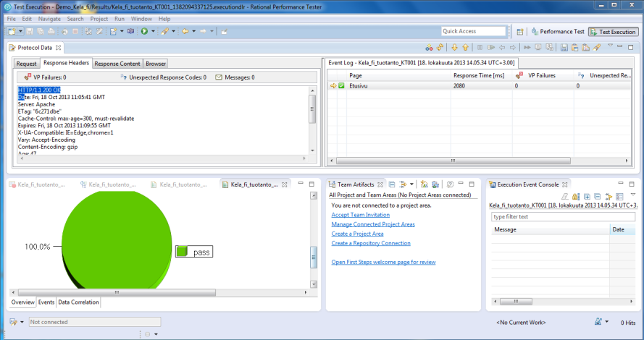
Task: Select the Response Headers tab
Action: [66, 63]
